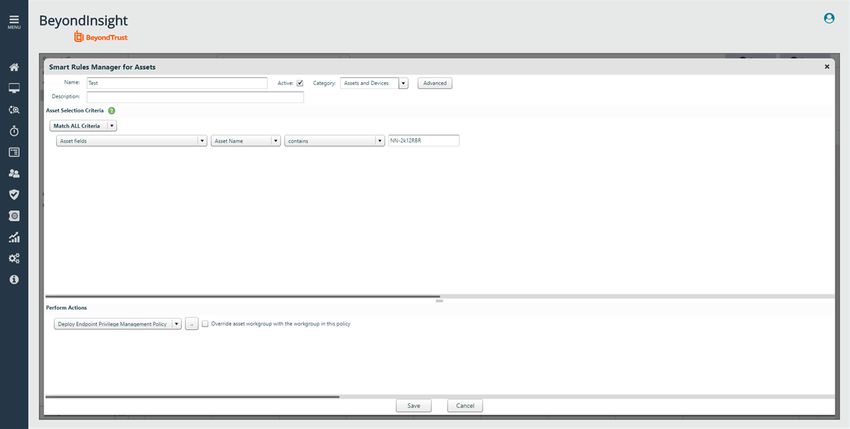
Task: Click the Smart Rules Manager for Assets title
Action: pos(102,67)
